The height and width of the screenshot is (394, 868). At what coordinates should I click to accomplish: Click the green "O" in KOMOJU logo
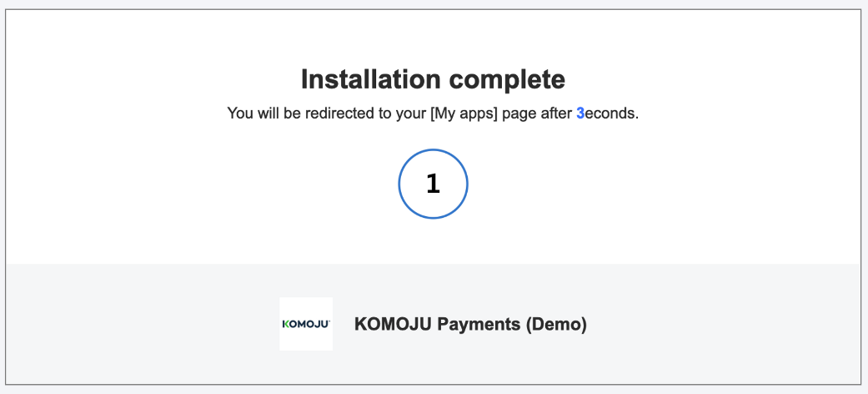(x=294, y=324)
